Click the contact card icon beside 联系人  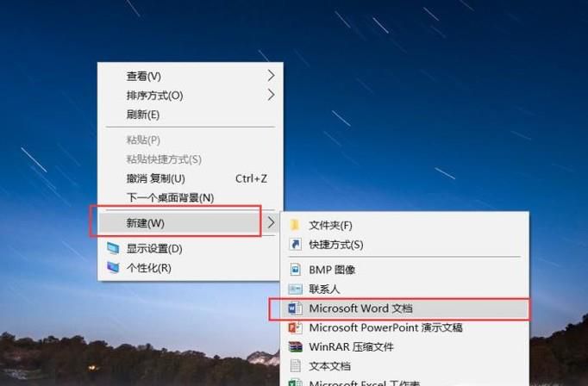(295, 289)
